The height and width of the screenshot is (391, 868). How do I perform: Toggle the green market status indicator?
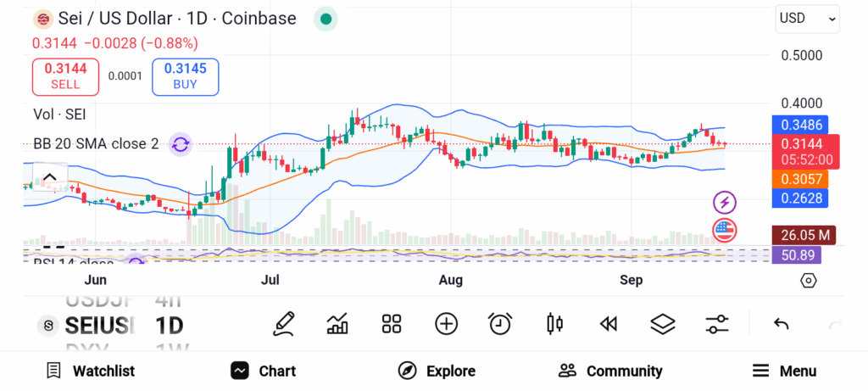(325, 19)
